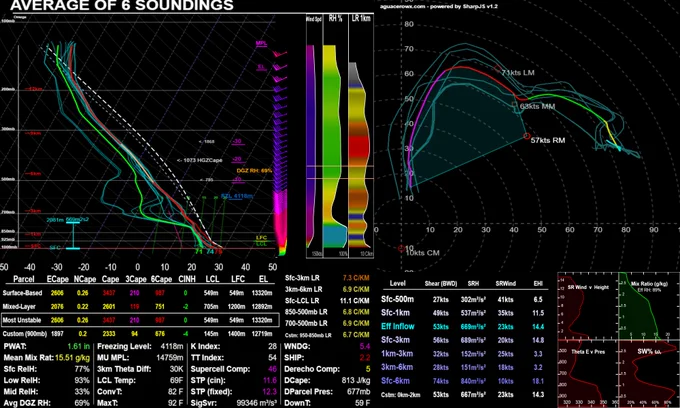Click the ECape column header
Viewport: 680px width, 408px height.
point(57,279)
